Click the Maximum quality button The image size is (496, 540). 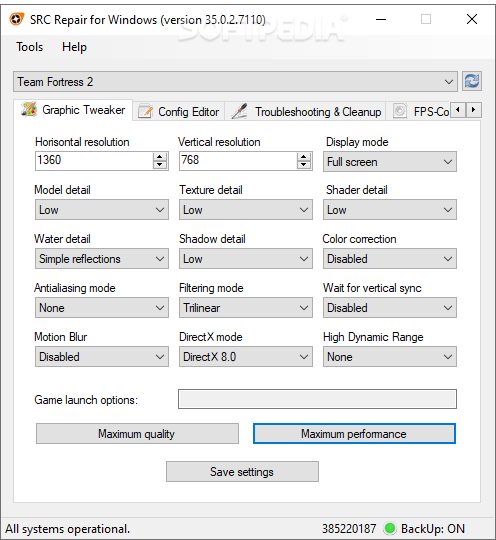coord(137,434)
